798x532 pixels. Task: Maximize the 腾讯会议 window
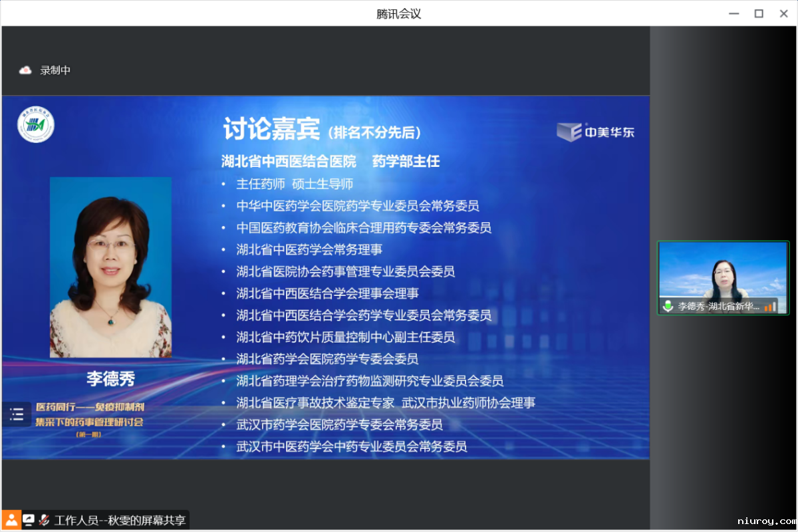(x=758, y=13)
